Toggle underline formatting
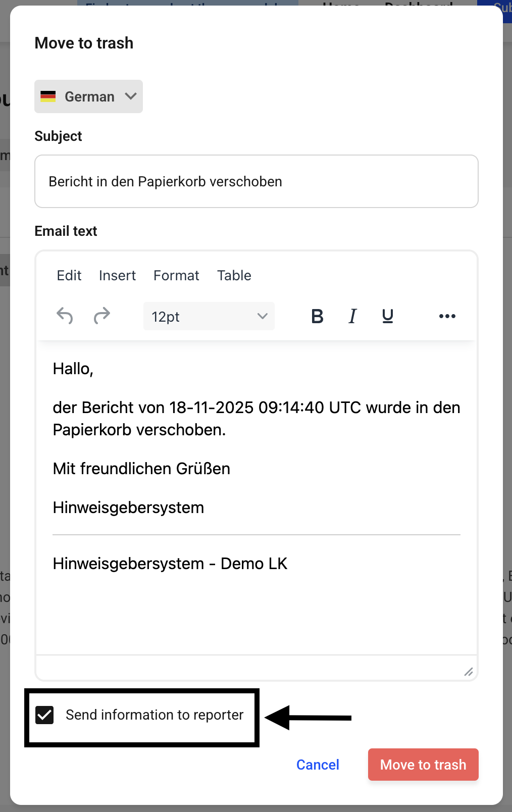Viewport: 512px width, 812px height. point(388,316)
